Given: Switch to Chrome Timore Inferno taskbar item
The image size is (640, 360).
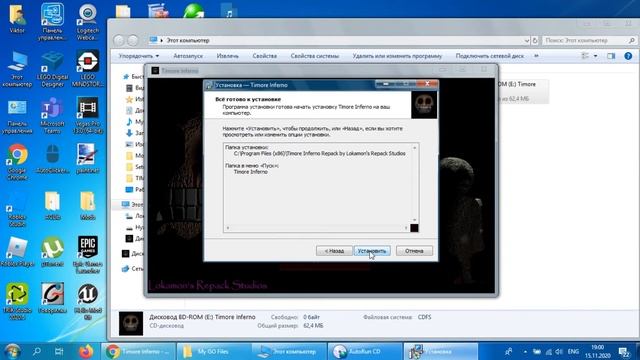Looking at the screenshot, I should coord(138,351).
